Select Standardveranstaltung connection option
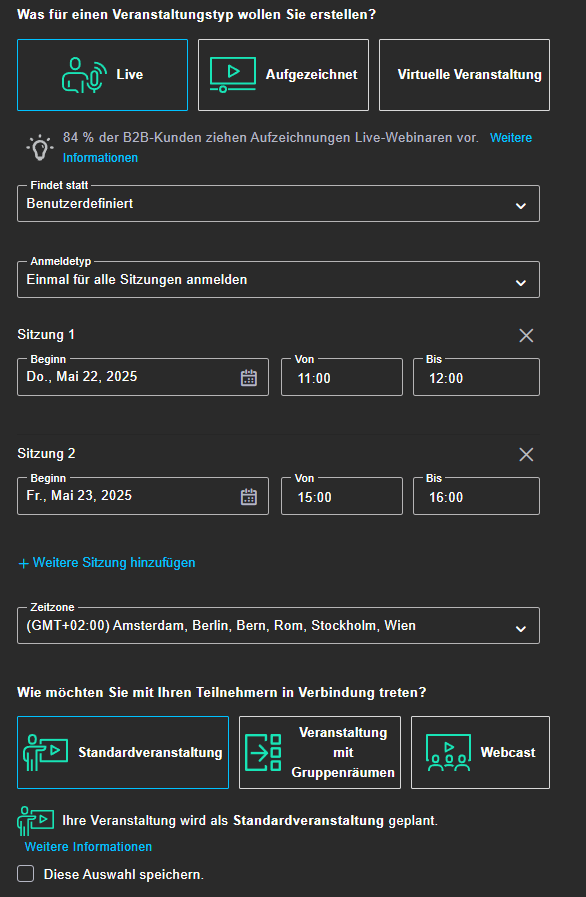Image resolution: width=586 pixels, height=897 pixels. (x=123, y=752)
